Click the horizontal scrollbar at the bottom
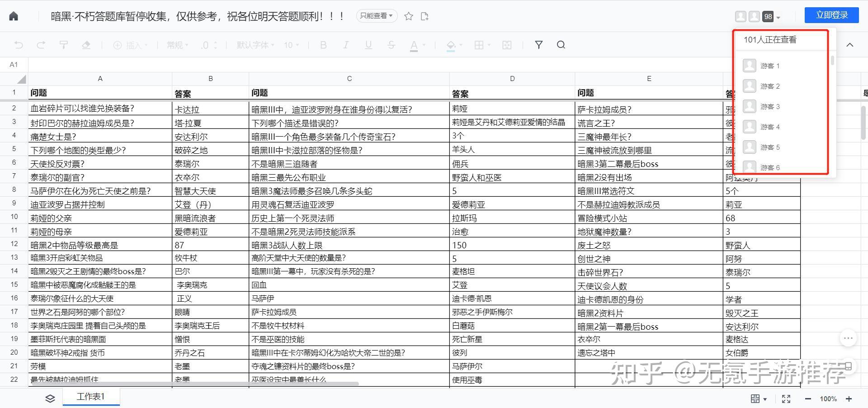Image resolution: width=868 pixels, height=408 pixels. (194, 384)
